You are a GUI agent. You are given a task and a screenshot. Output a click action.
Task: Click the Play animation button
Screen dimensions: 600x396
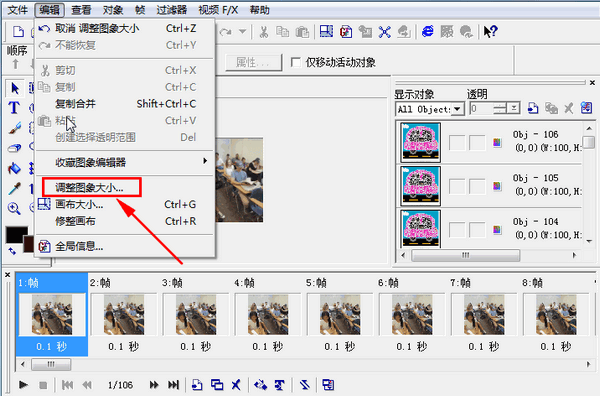(23, 385)
